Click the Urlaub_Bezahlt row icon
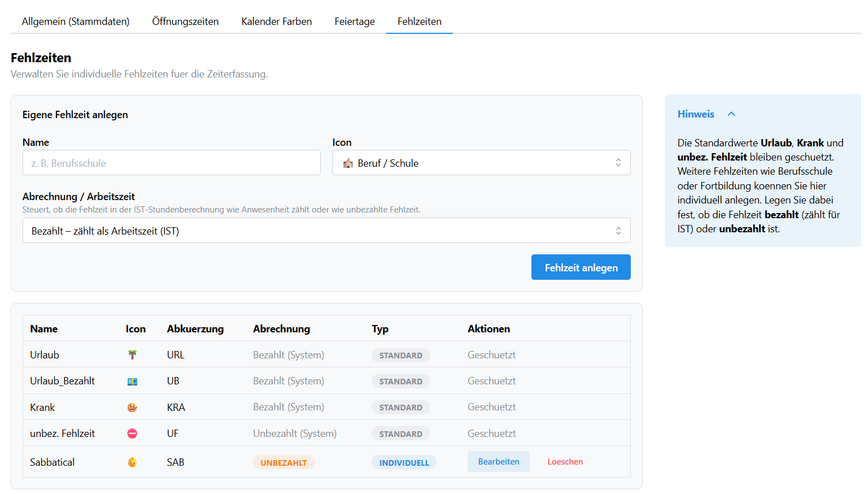This screenshot has width=868, height=494. pos(132,382)
